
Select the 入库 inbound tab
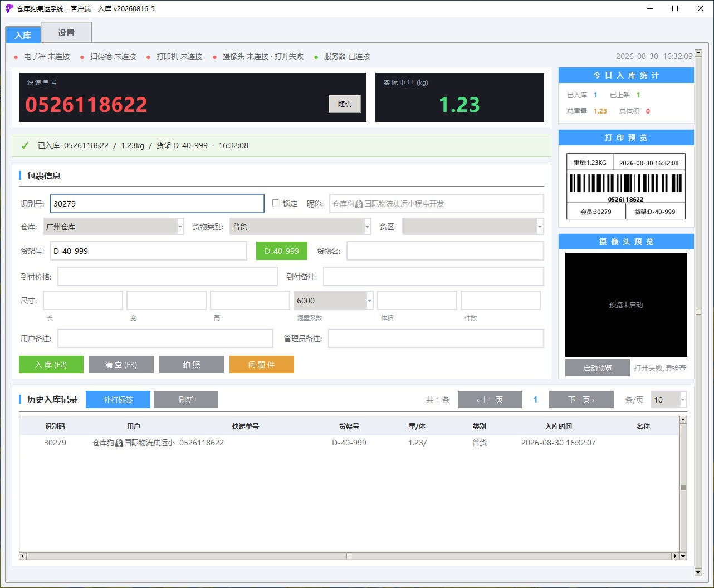tap(23, 35)
